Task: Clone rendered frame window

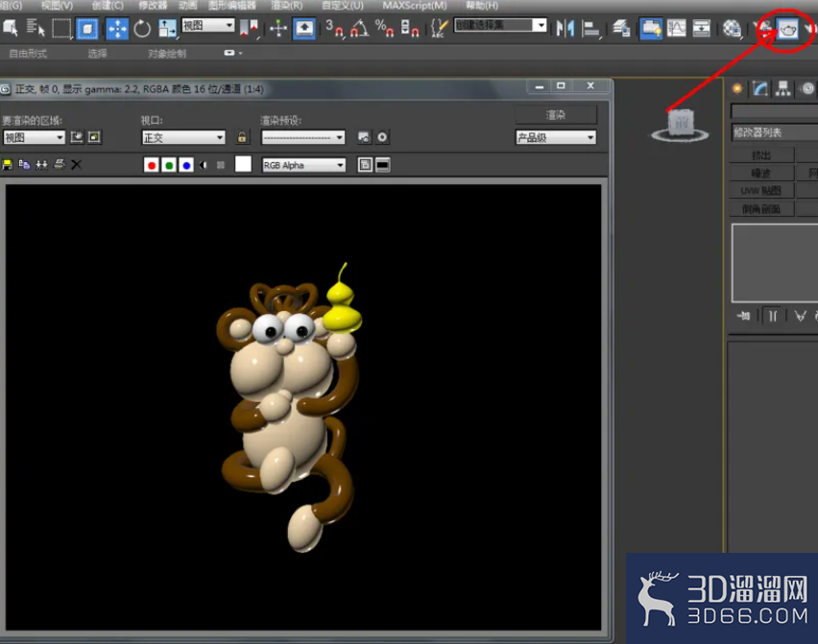Action: point(41,165)
